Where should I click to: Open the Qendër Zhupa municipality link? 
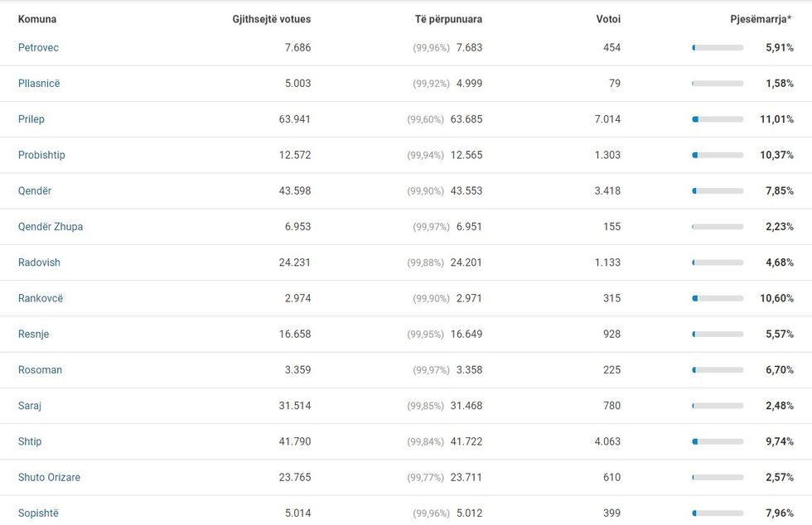tap(51, 227)
